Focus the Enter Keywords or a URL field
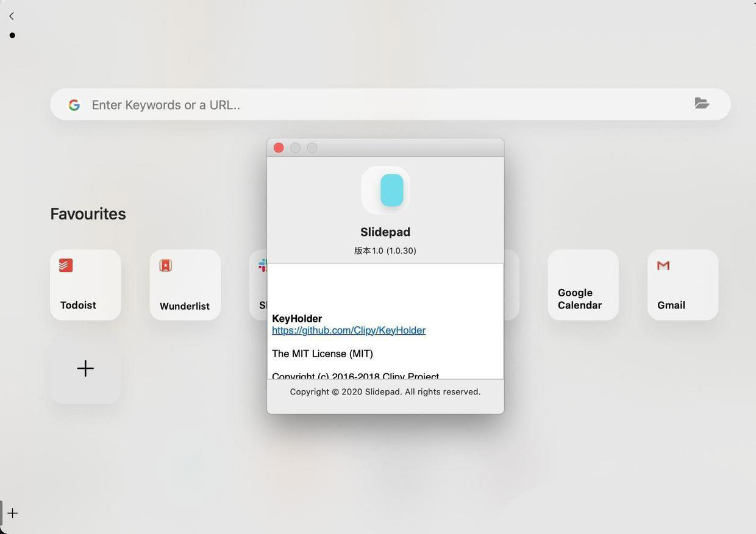The height and width of the screenshot is (534, 756). click(390, 104)
